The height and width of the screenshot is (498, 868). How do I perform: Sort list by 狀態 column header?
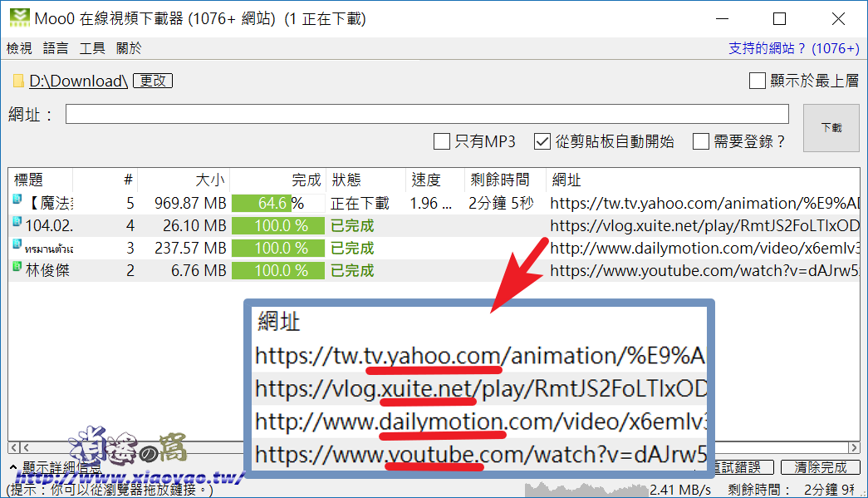coord(366,180)
